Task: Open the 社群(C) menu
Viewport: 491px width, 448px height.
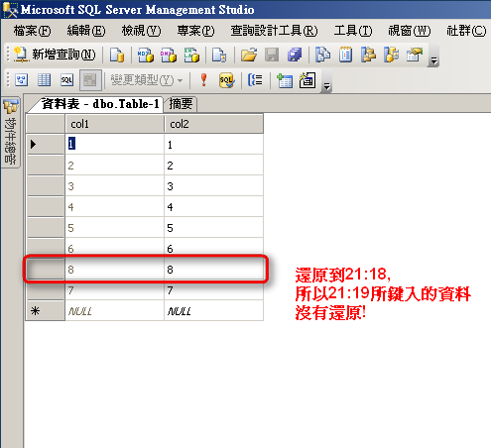Action: point(466,31)
